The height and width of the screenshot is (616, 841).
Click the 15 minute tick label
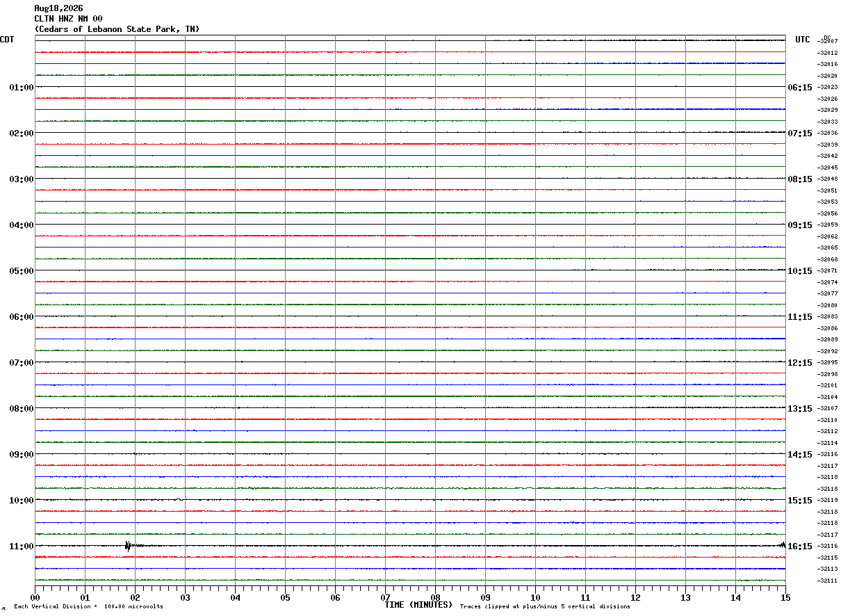(x=785, y=597)
